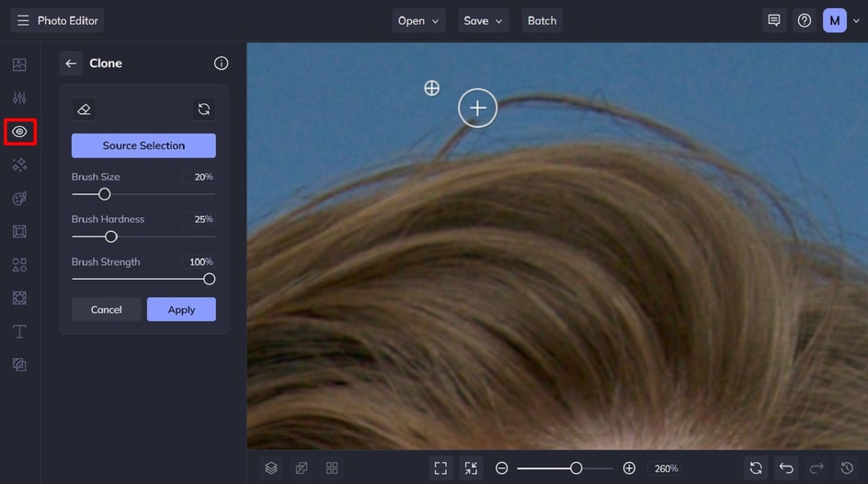
Task: Open the edit history icon
Action: point(847,468)
